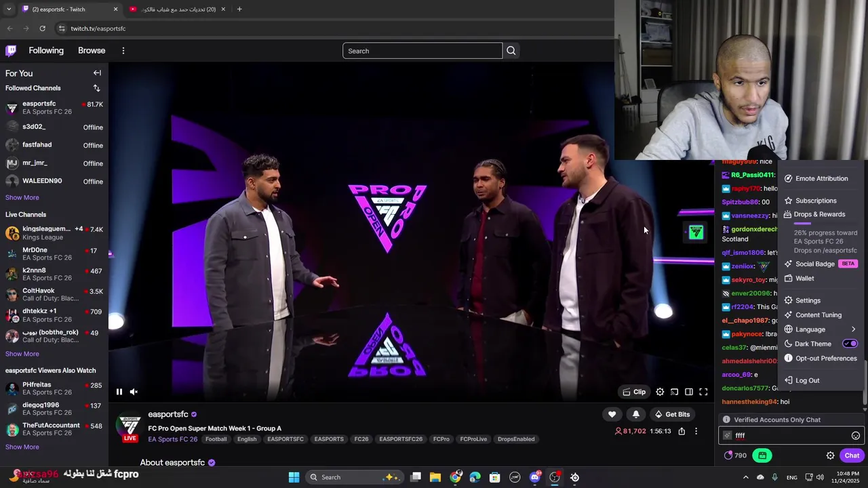Unmute the stream volume
This screenshot has width=868, height=488.
pos(134,392)
